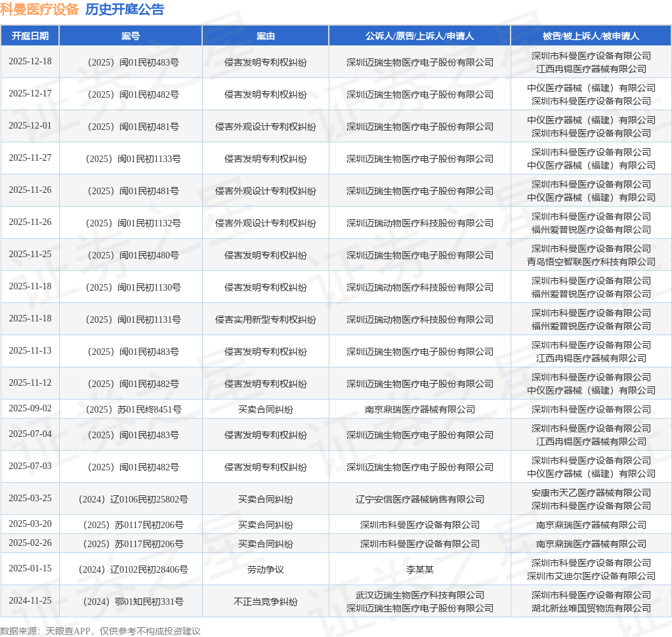Screen dimensions: 672x637
Task: Click 中仪医疗器械（福建）有限公司 in the 2025-11-27 row
Action: pyautogui.click(x=591, y=165)
